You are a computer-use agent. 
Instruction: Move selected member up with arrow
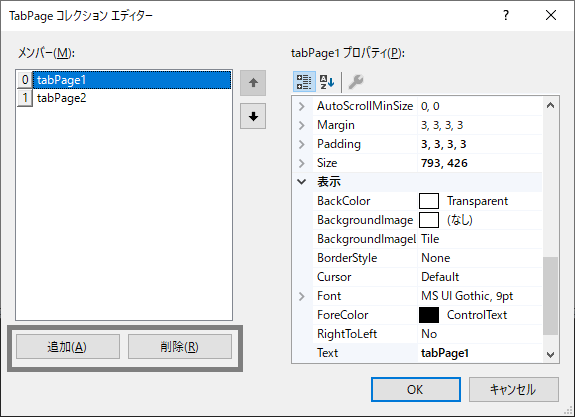click(x=253, y=83)
